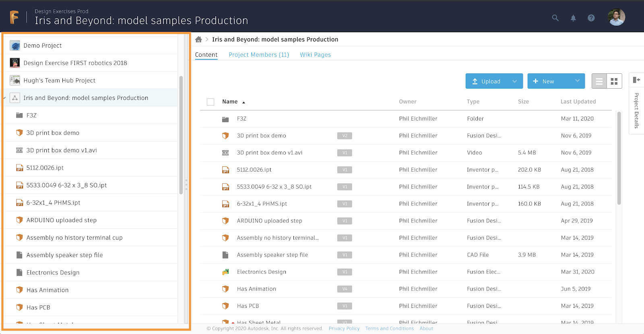Click the Assembly speaker step file icon in table
This screenshot has height=334, width=644.
tap(225, 255)
